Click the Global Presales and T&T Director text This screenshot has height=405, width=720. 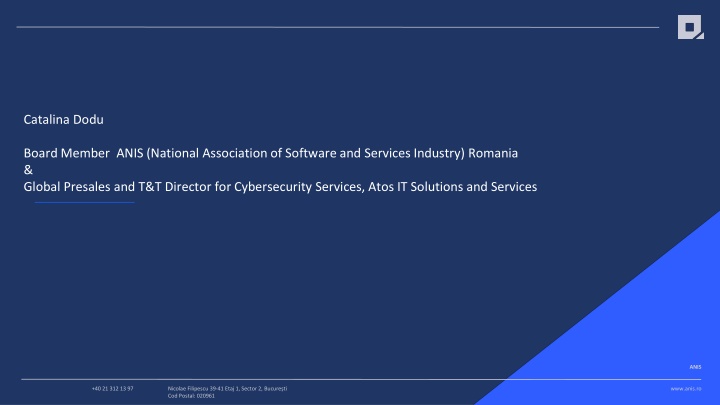pyautogui.click(x=120, y=186)
